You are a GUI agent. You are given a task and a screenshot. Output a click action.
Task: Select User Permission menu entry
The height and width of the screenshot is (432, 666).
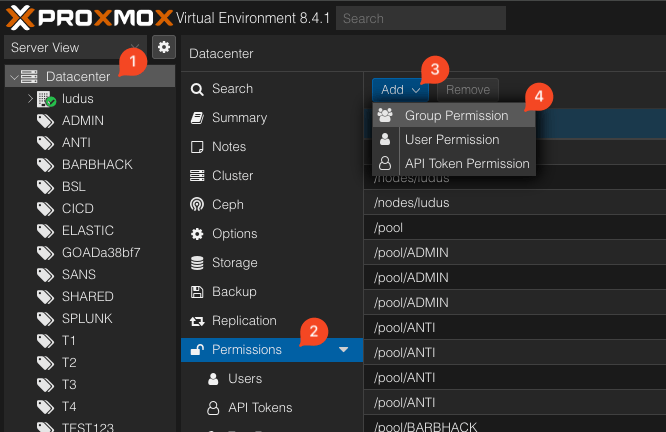click(451, 140)
